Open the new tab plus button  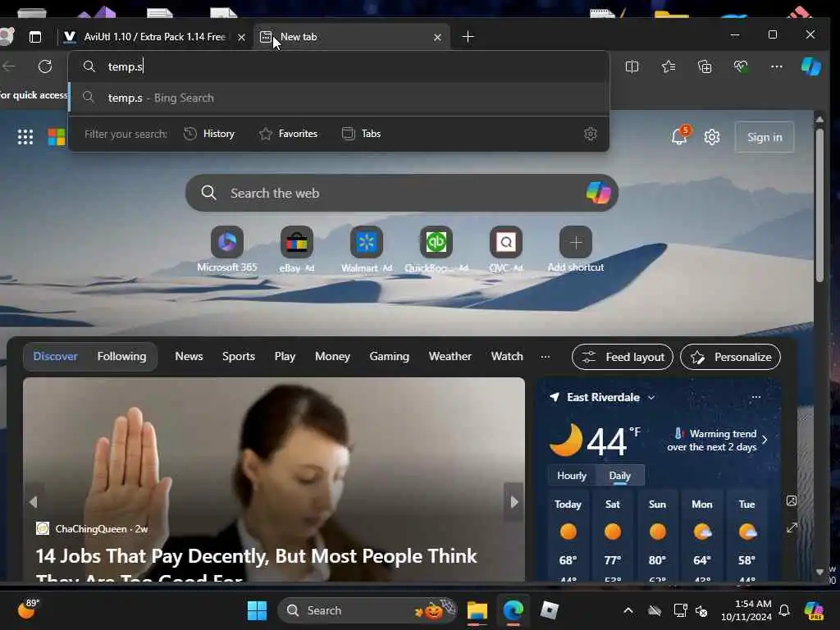coord(468,37)
